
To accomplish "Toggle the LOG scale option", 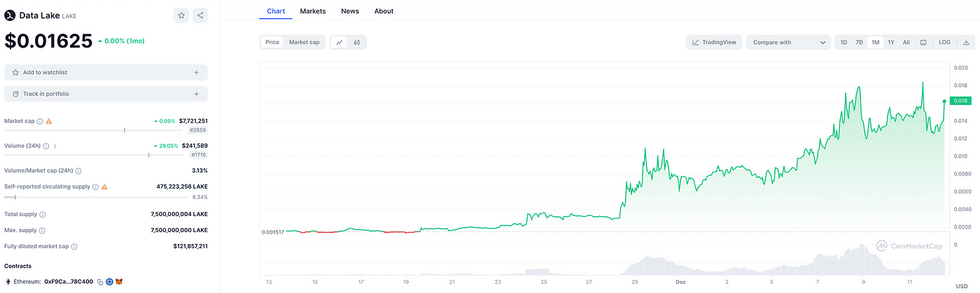I will (x=944, y=43).
